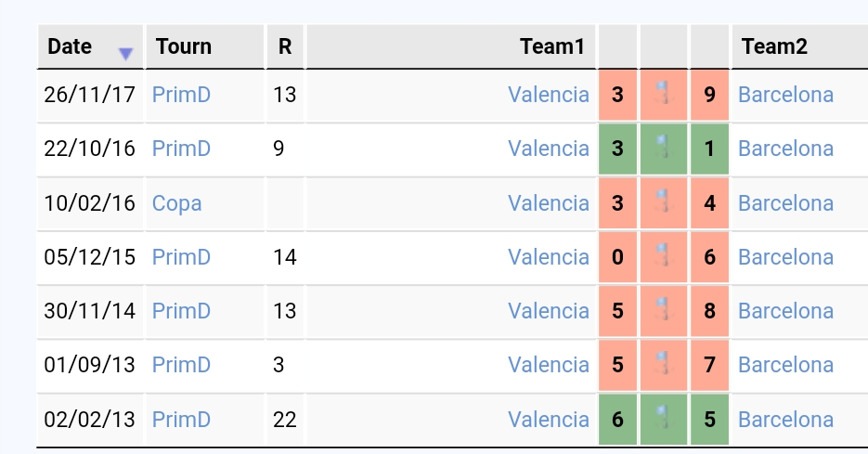
Task: Open flag icon for 02/02/13 match
Action: coord(663,418)
